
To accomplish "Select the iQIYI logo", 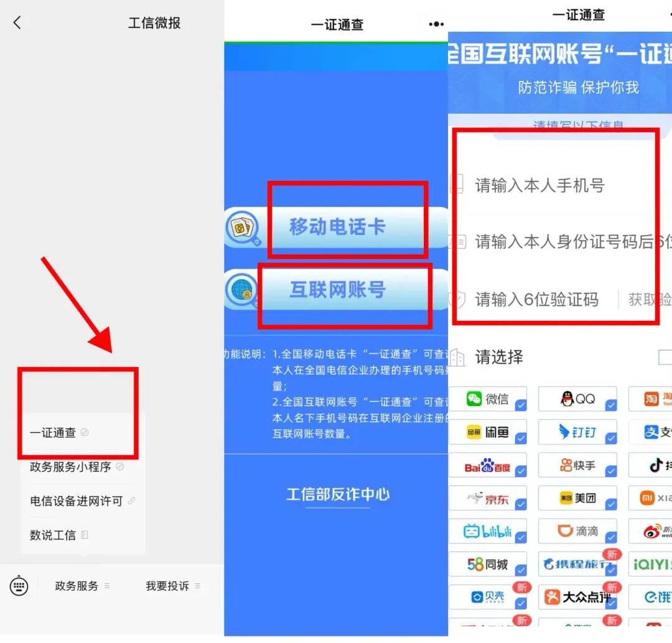I will [x=651, y=564].
